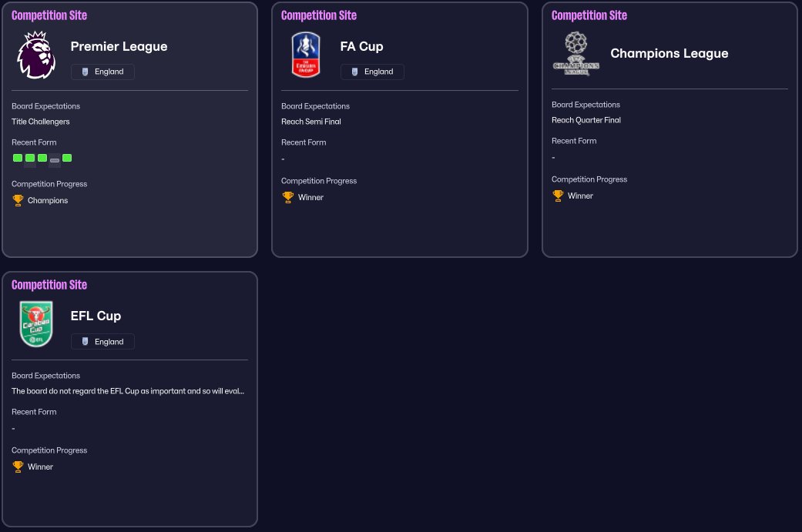
Task: Expand truncated EFL Cup board expectations text
Action: [128, 391]
